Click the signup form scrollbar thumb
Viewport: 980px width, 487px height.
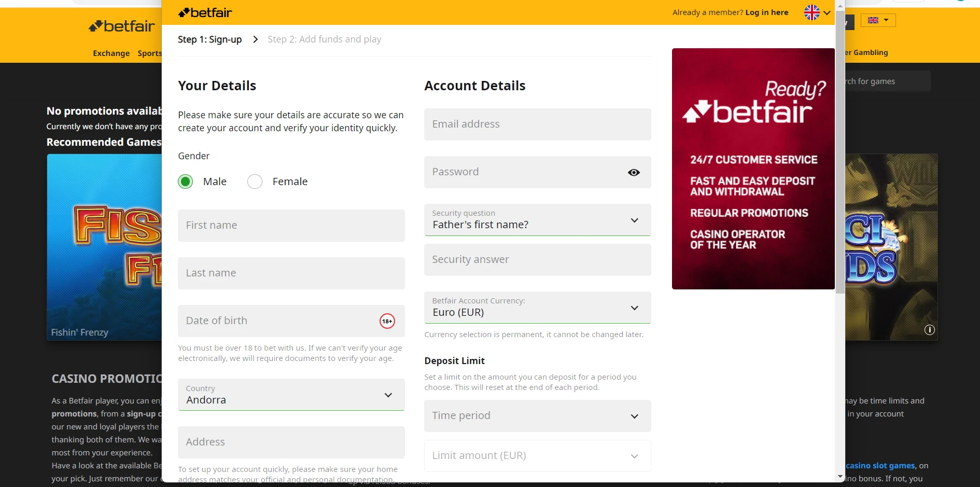click(840, 151)
